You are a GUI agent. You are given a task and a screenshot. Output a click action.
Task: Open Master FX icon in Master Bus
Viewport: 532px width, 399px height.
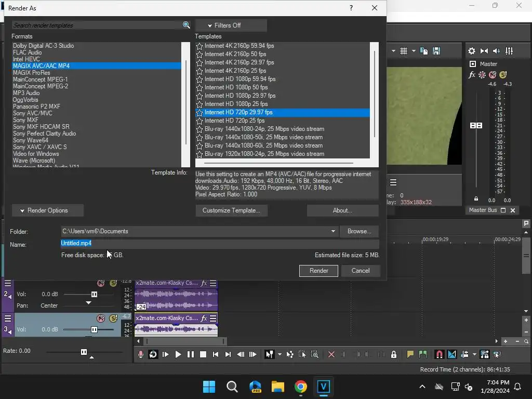pyautogui.click(x=472, y=75)
